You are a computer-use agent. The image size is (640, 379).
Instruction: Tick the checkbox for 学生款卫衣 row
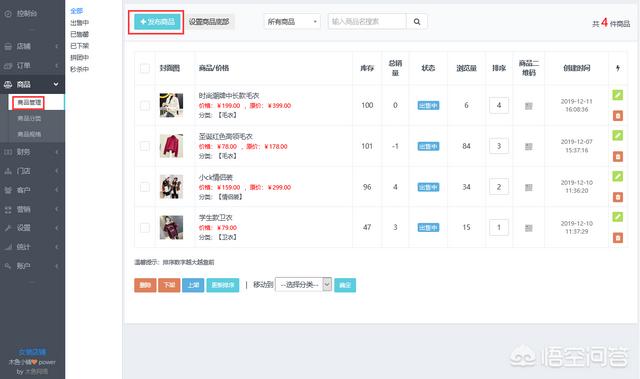145,227
